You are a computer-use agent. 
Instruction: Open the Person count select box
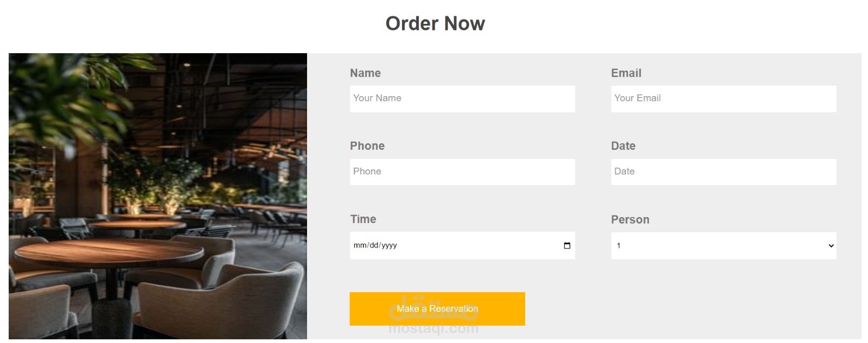point(724,246)
